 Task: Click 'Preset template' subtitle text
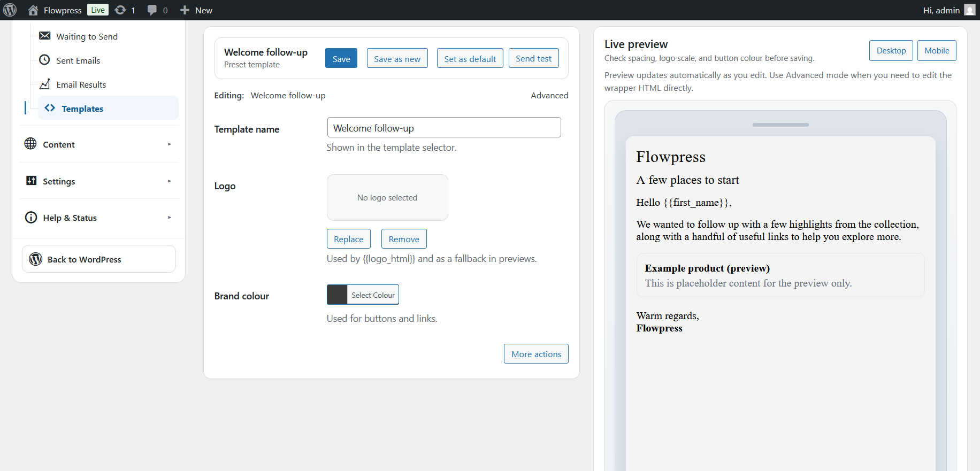click(x=252, y=65)
